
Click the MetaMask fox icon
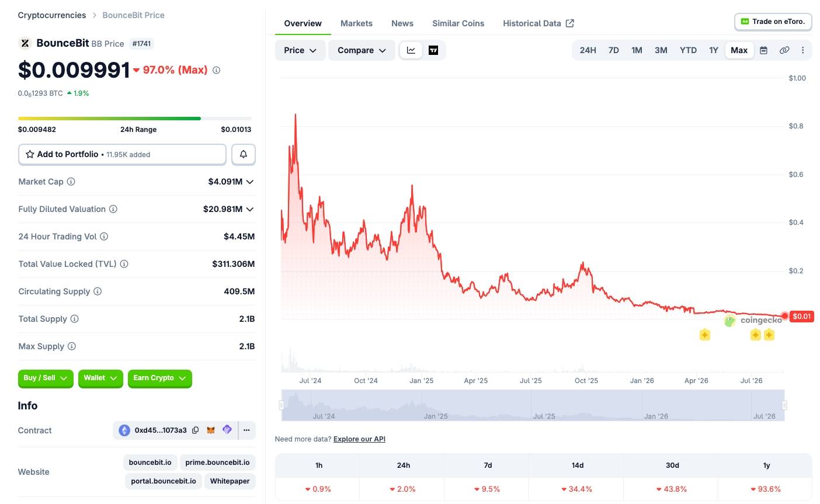coord(211,430)
